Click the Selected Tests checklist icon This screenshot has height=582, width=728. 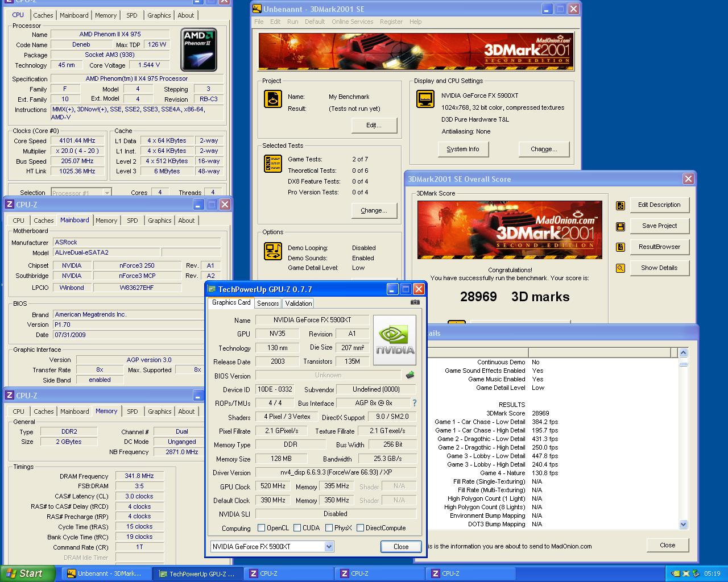tap(273, 164)
